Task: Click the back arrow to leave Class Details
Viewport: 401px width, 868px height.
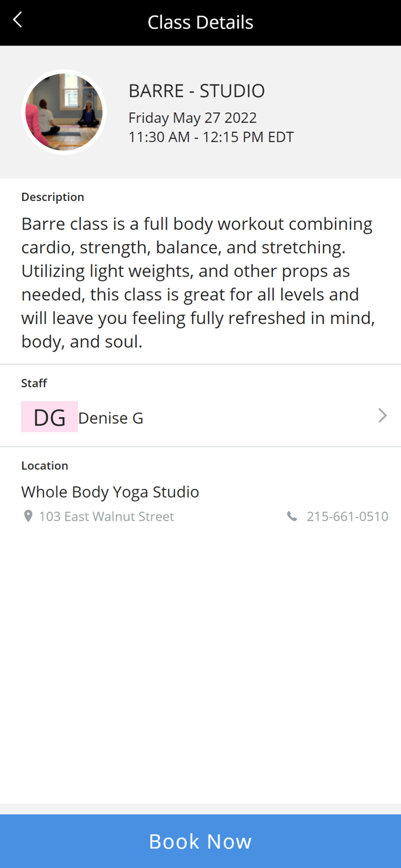Action: (x=17, y=19)
